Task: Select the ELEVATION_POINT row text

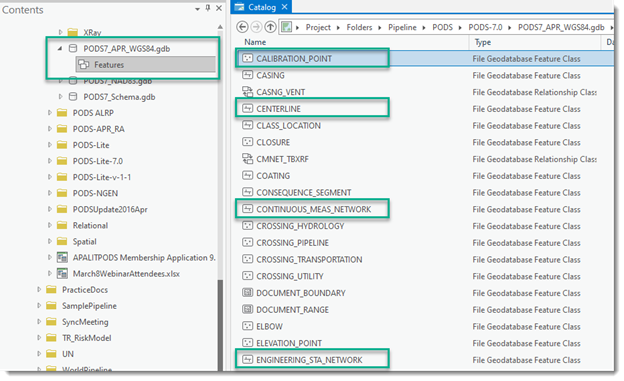Action: 289,343
